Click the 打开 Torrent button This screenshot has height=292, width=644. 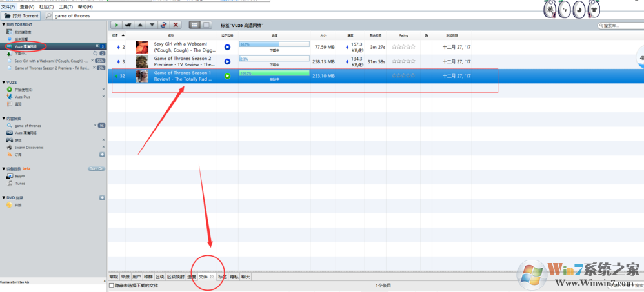21,15
